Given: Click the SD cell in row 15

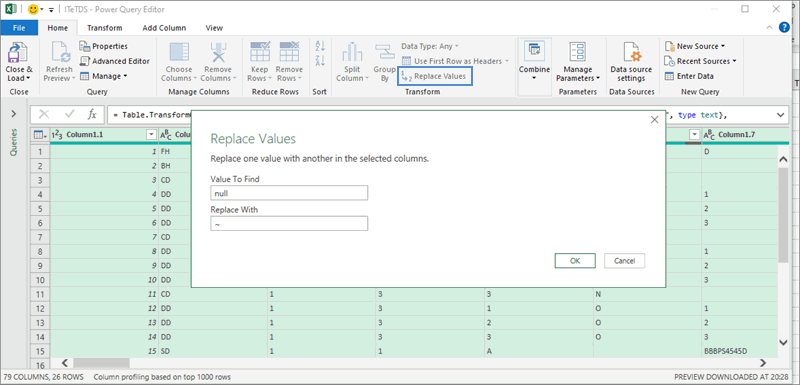Looking at the screenshot, I should [x=213, y=351].
